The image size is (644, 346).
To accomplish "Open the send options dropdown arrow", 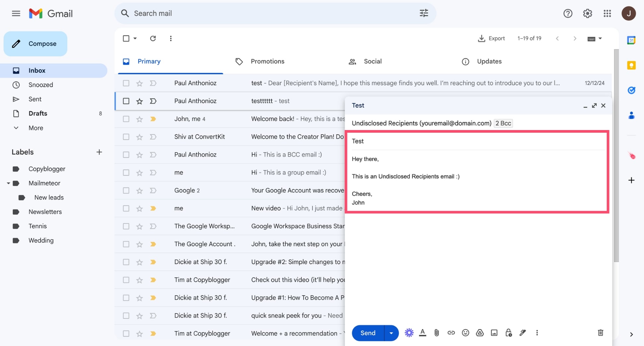I will (x=391, y=333).
